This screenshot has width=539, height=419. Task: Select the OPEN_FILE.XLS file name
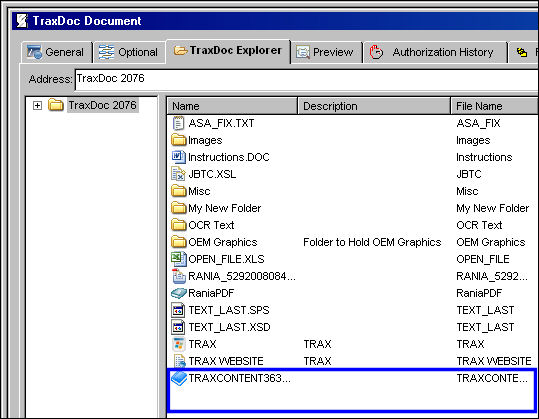click(x=227, y=259)
